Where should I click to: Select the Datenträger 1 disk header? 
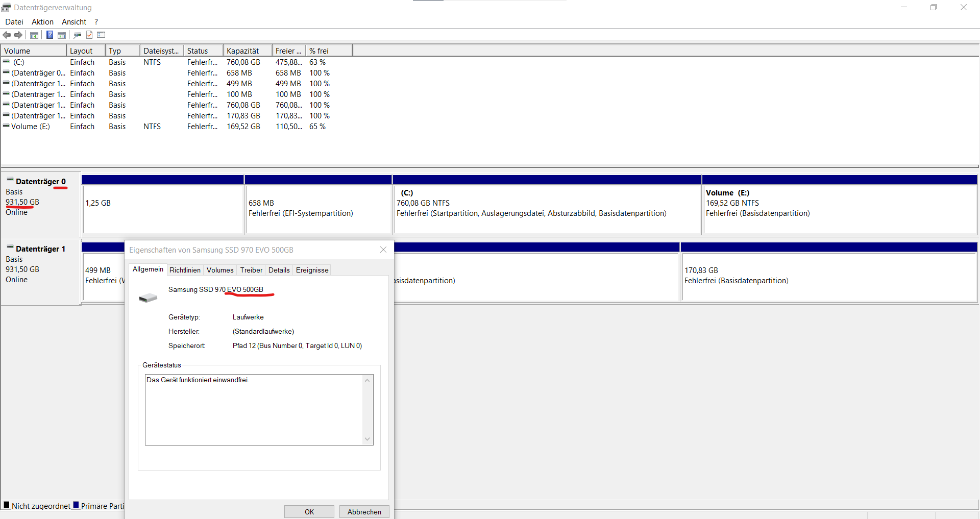tap(41, 271)
